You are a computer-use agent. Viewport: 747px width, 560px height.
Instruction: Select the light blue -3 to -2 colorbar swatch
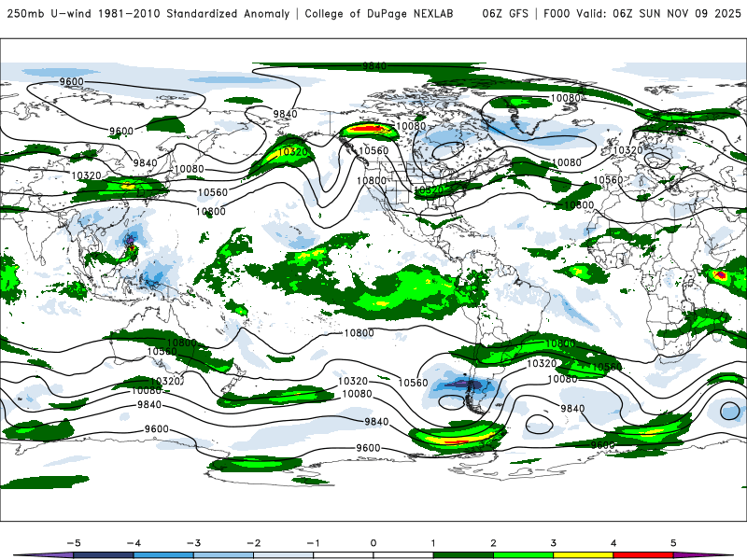click(223, 555)
